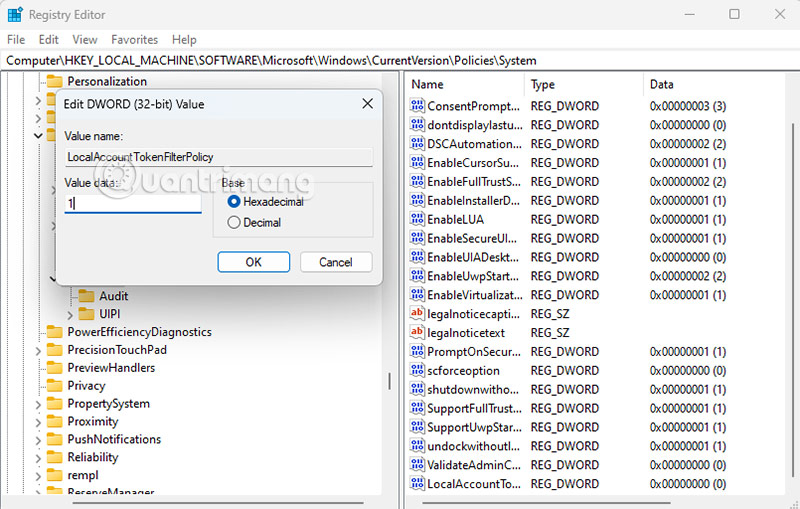The width and height of the screenshot is (800, 509).
Task: Select the PowerEfficiencyDiagnostics key
Action: 139,332
